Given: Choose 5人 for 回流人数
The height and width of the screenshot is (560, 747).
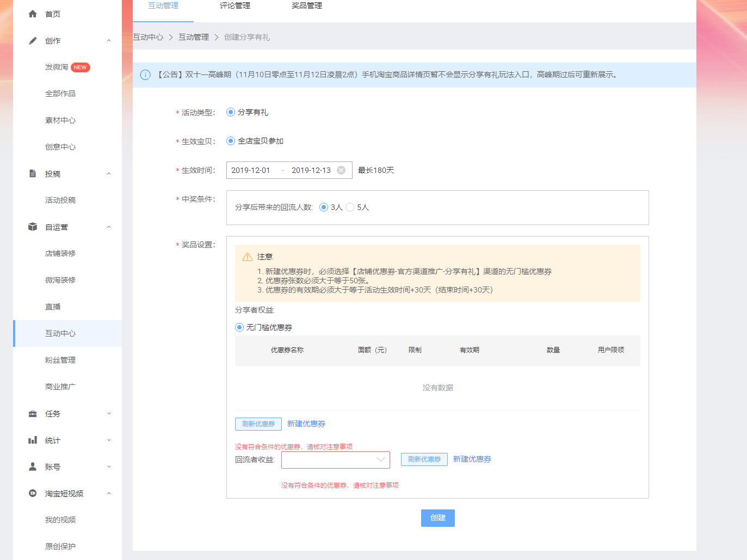Looking at the screenshot, I should [x=350, y=207].
